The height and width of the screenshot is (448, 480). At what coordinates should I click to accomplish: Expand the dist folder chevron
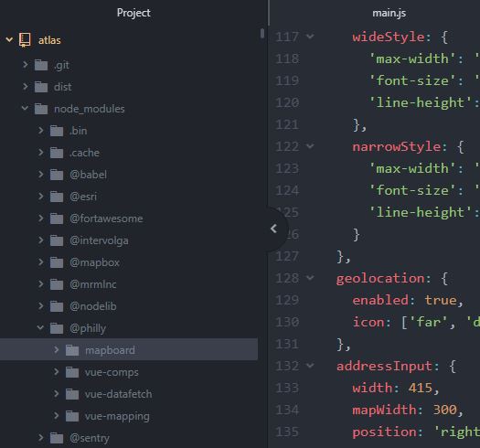(x=26, y=87)
